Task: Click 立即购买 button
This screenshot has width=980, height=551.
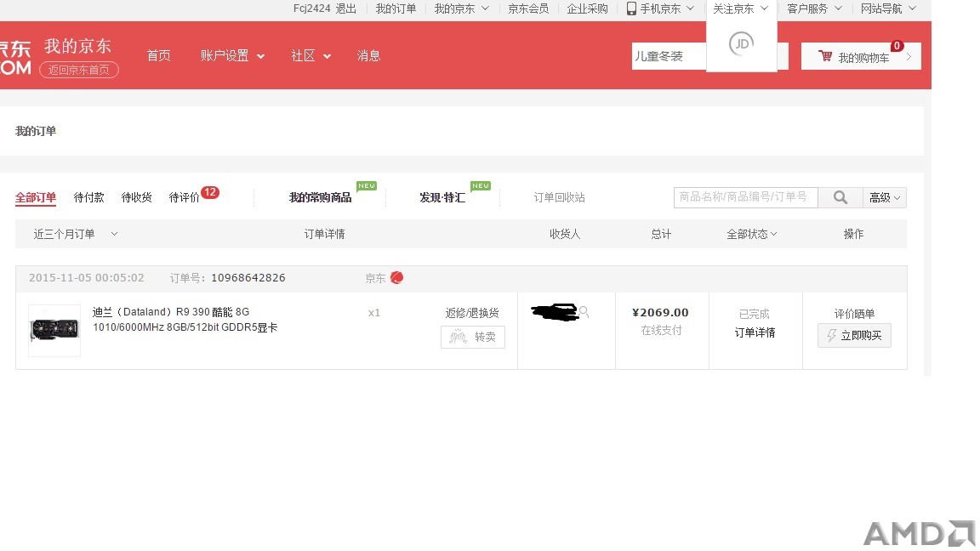Action: click(x=854, y=336)
